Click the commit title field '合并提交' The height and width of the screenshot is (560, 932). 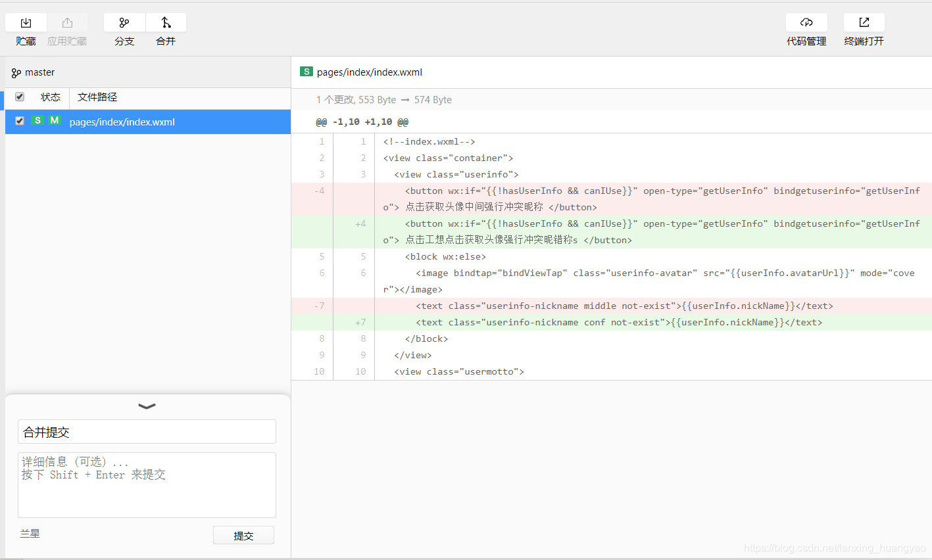147,432
